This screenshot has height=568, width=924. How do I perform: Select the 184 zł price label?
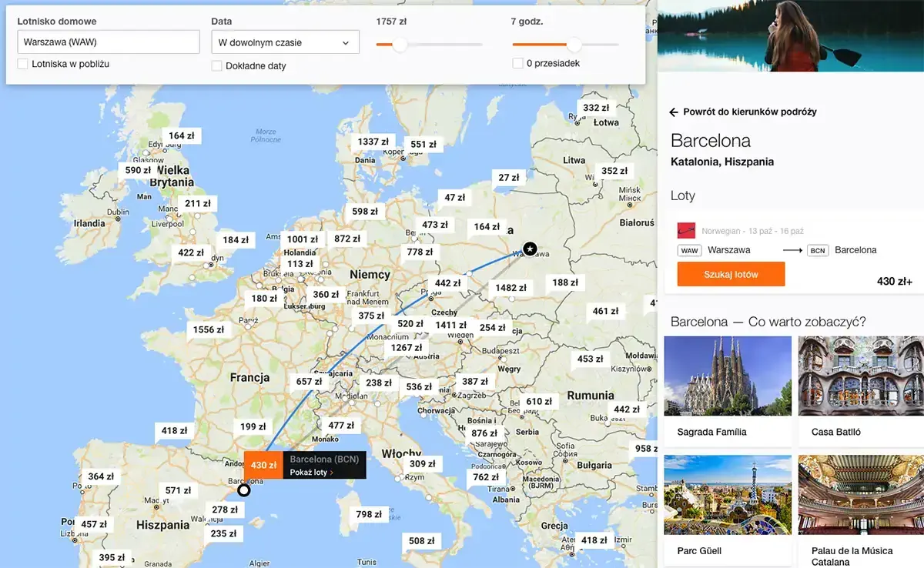point(236,241)
